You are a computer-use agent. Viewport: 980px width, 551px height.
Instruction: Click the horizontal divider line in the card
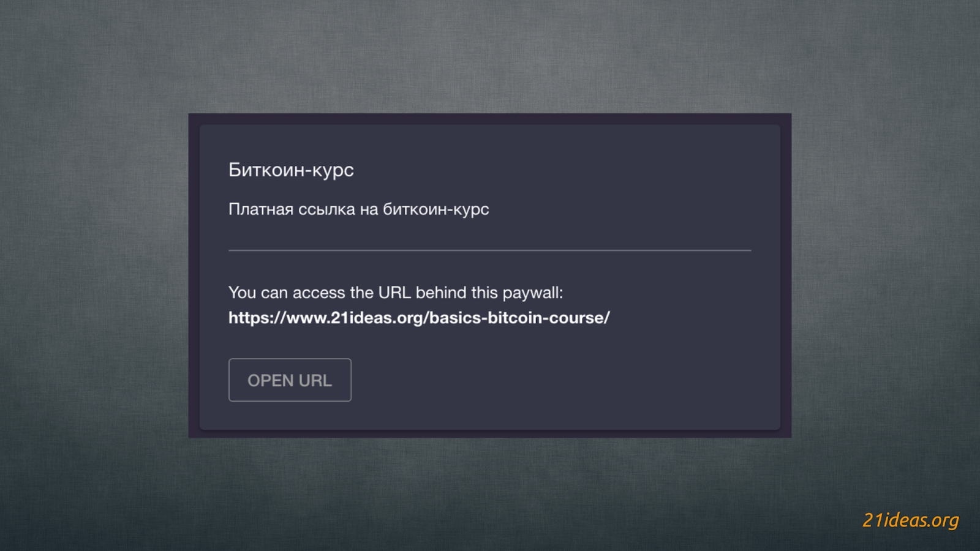[x=489, y=250]
